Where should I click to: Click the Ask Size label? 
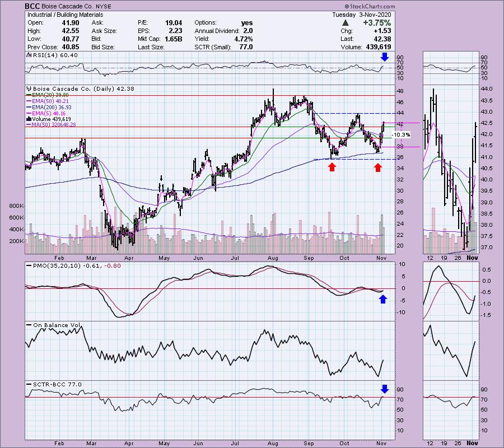[x=104, y=31]
